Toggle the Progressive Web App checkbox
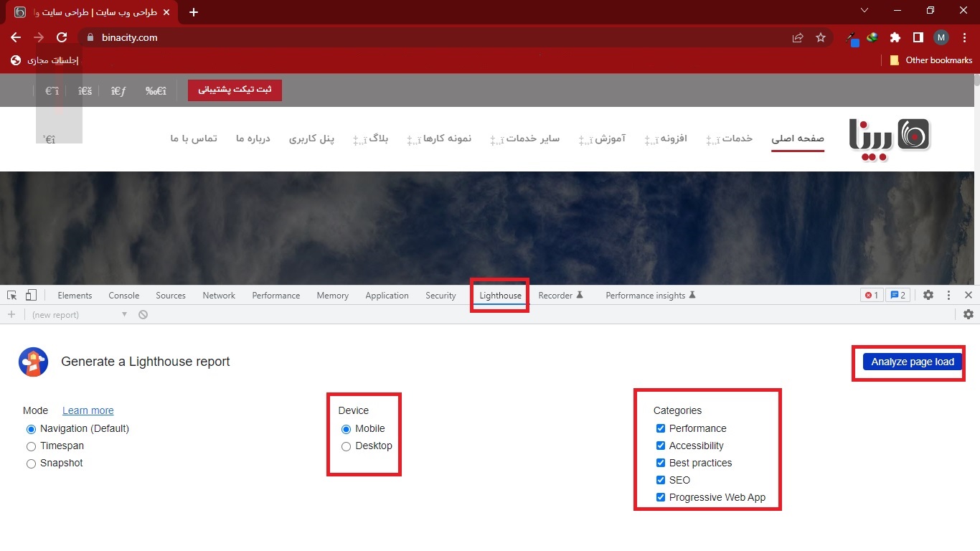Image resolution: width=980 pixels, height=551 pixels. coord(661,497)
